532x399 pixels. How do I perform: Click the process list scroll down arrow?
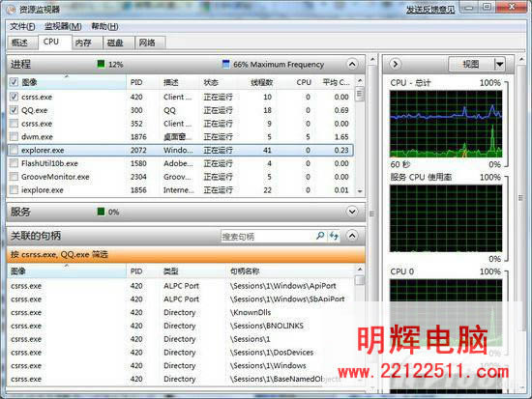click(x=360, y=191)
